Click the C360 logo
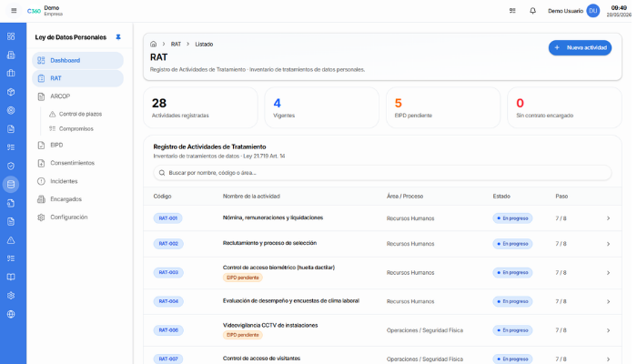Screen dimensions: 637x364 34,11
